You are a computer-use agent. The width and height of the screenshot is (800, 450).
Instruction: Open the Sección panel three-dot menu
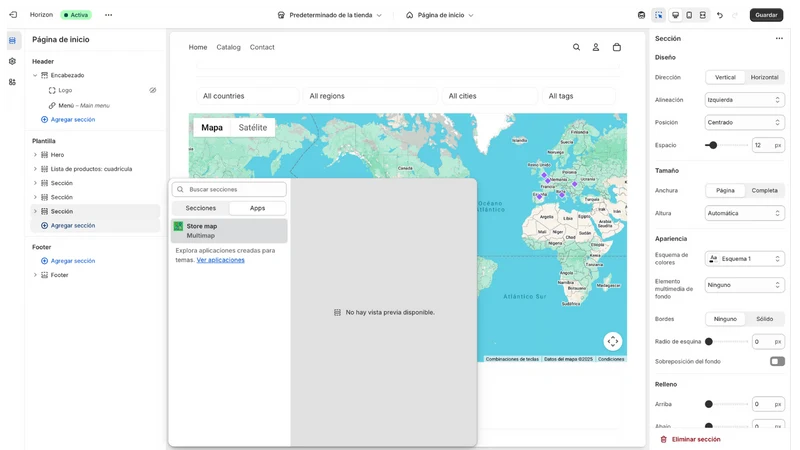pyautogui.click(x=779, y=38)
